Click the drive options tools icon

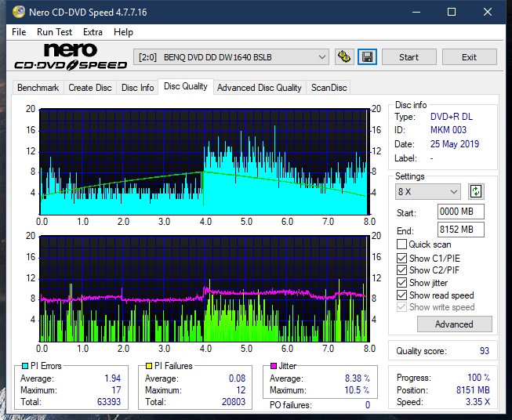coord(344,57)
